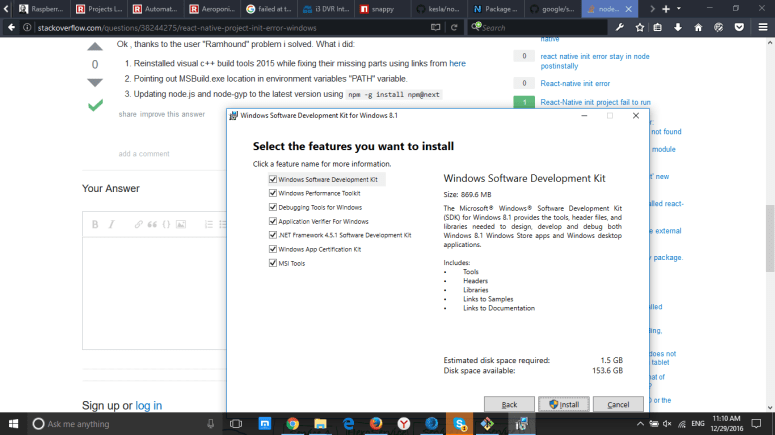The image size is (775, 435).
Task: Click the Cancel button in SDK setup
Action: (618, 404)
